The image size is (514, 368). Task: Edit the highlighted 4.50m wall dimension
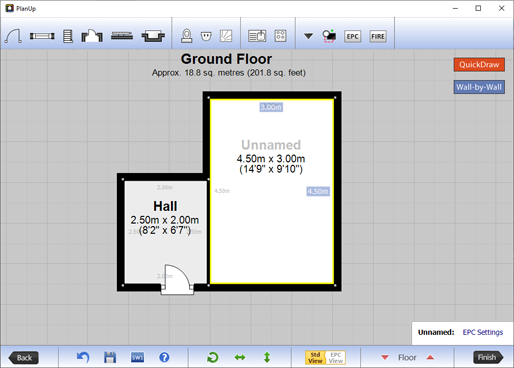point(318,191)
